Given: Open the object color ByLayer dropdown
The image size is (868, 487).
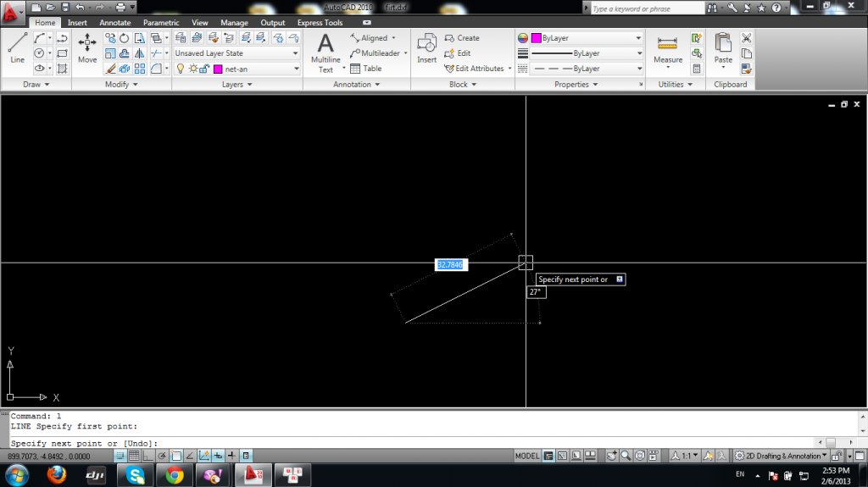Looking at the screenshot, I should (x=587, y=38).
